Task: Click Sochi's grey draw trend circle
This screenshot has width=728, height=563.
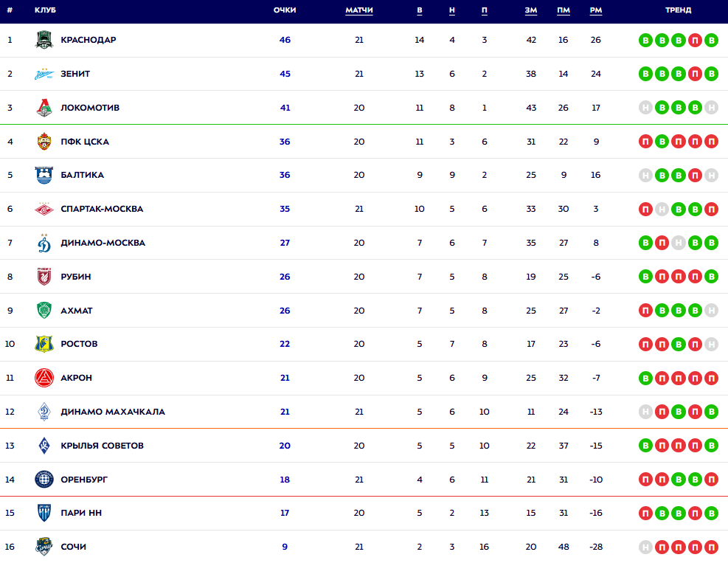Action: pyautogui.click(x=646, y=547)
